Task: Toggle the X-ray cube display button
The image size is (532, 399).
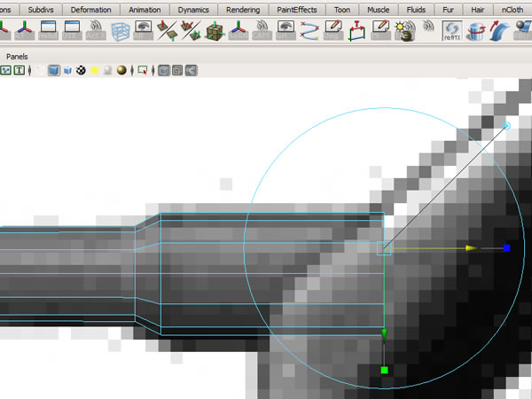Action: [163, 71]
